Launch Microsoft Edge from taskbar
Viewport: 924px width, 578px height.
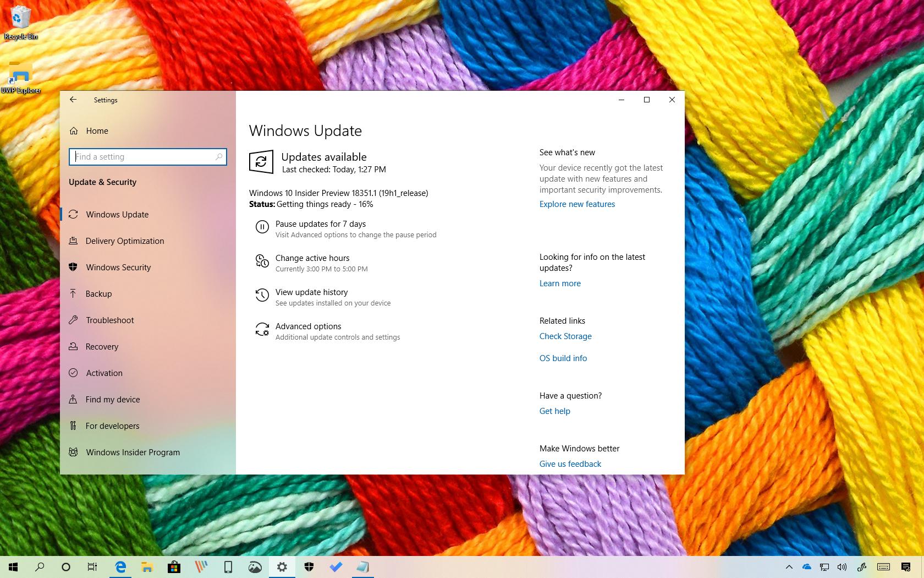[x=120, y=566]
